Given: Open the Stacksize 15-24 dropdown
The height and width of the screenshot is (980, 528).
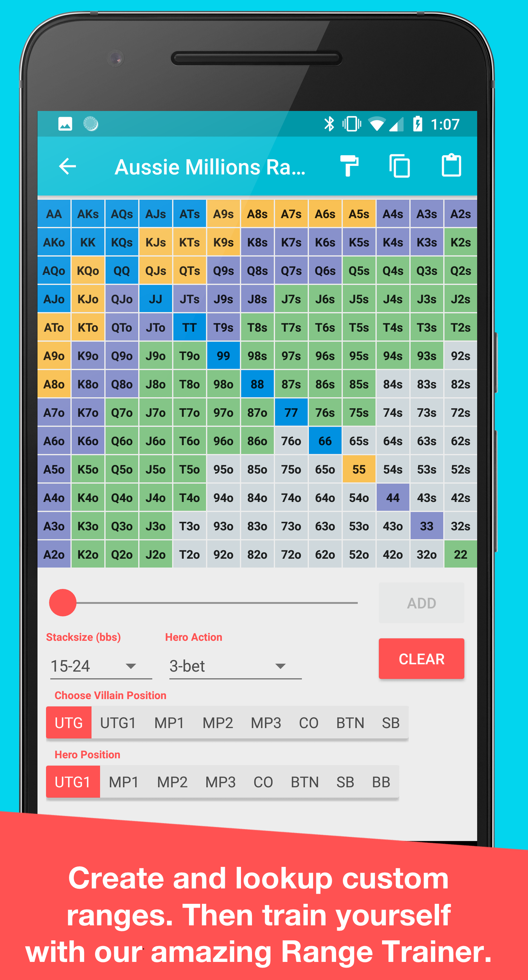Looking at the screenshot, I should (101, 666).
